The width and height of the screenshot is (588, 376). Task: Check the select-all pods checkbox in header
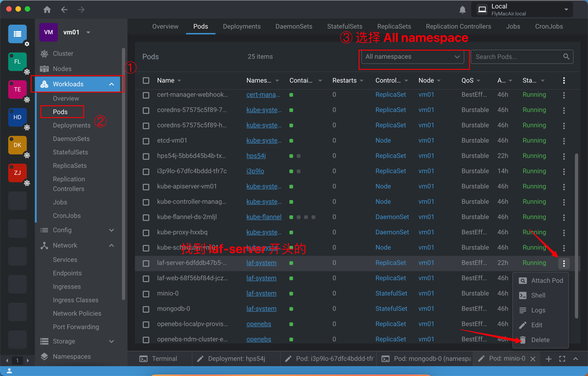(x=146, y=81)
